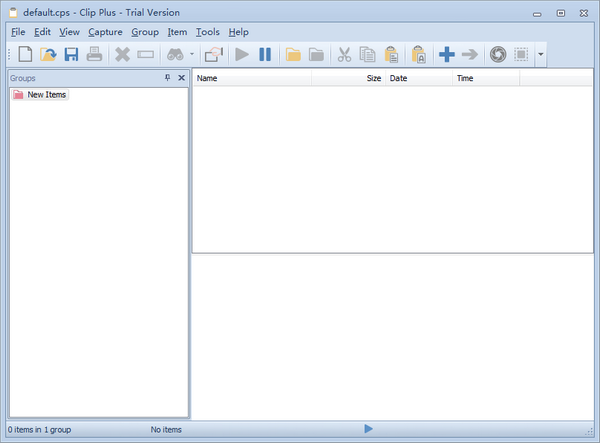This screenshot has height=443, width=600.
Task: Toggle pin on the Groups panel
Action: coord(167,78)
